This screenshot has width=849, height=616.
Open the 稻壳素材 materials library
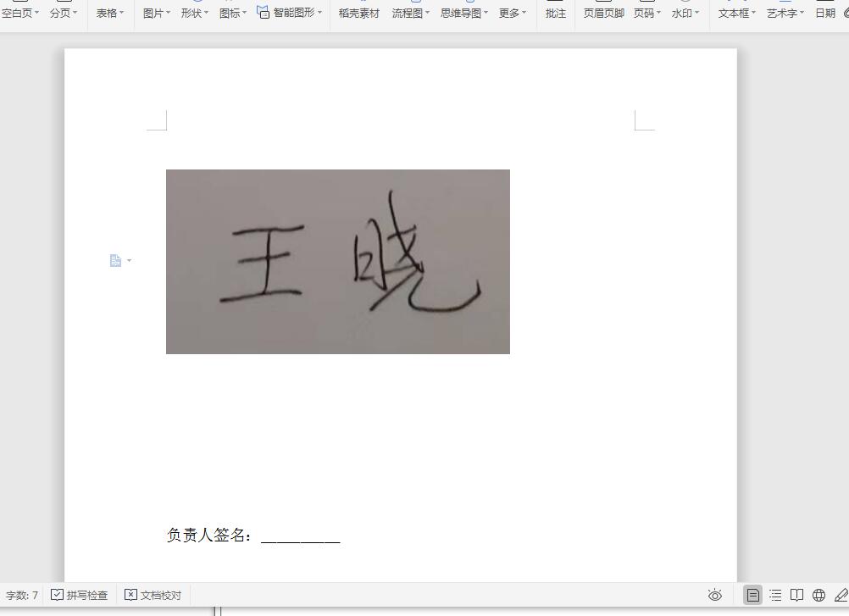click(358, 13)
